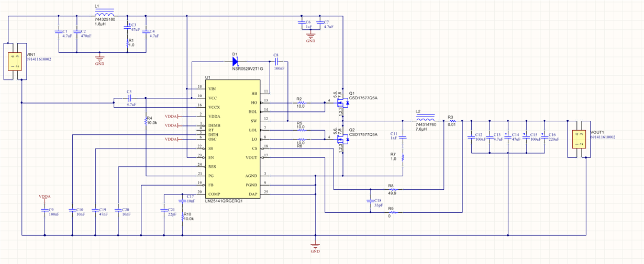Image resolution: width=644 pixels, height=264 pixels.
Task: Select the R2 10.0 gate resistor
Action: tap(301, 102)
